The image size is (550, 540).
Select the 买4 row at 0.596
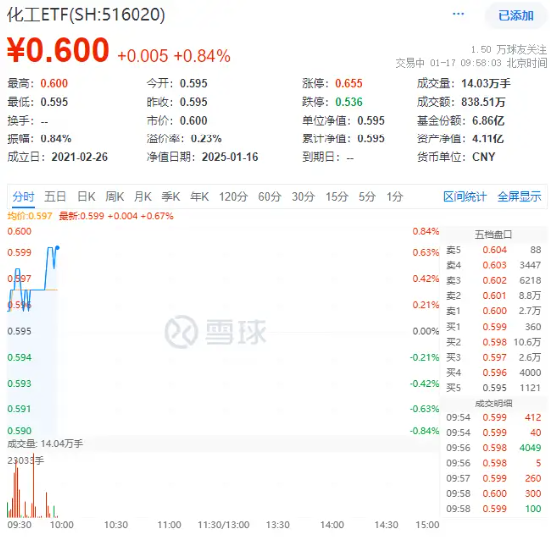click(494, 372)
